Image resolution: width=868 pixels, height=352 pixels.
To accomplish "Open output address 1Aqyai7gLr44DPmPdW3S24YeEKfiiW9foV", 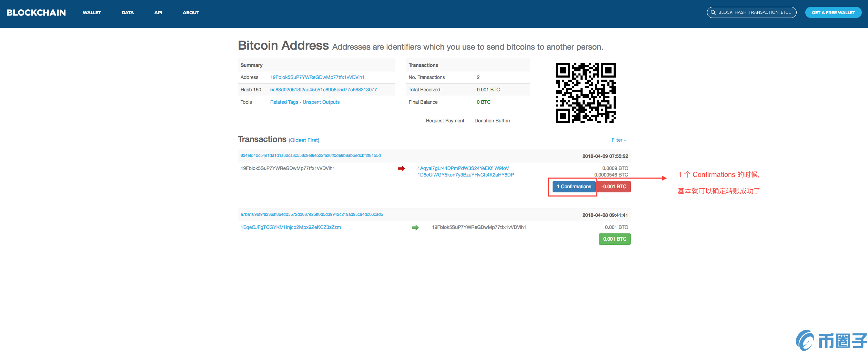I will [463, 168].
